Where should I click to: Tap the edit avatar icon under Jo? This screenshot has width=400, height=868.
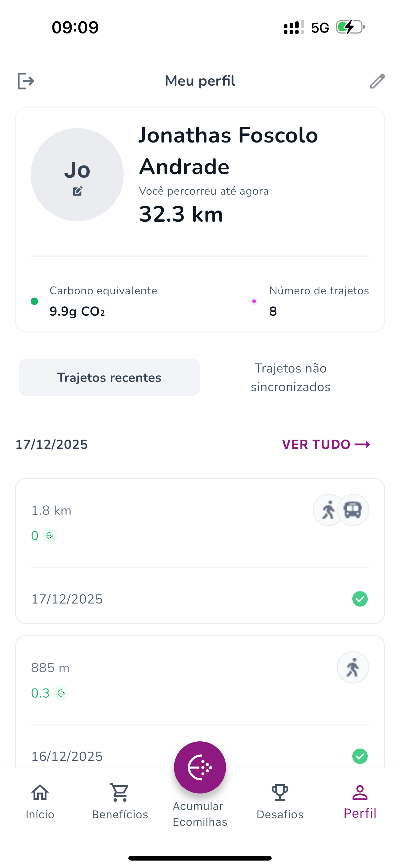[78, 191]
